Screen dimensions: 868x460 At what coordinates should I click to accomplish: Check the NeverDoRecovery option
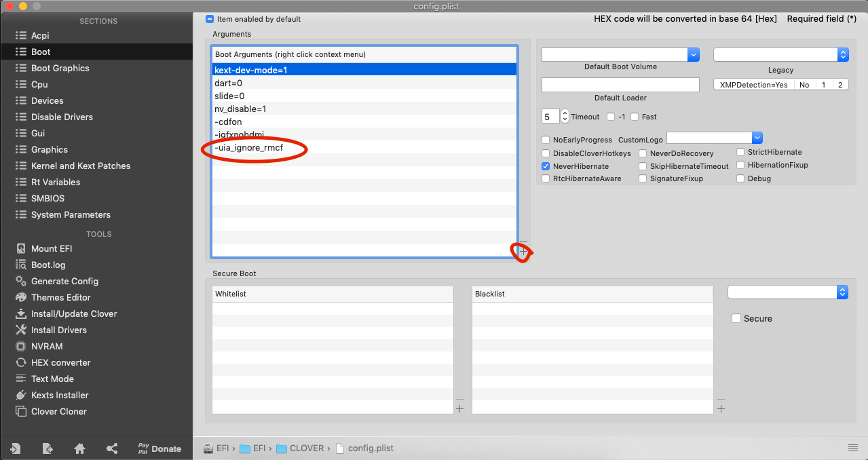[643, 153]
